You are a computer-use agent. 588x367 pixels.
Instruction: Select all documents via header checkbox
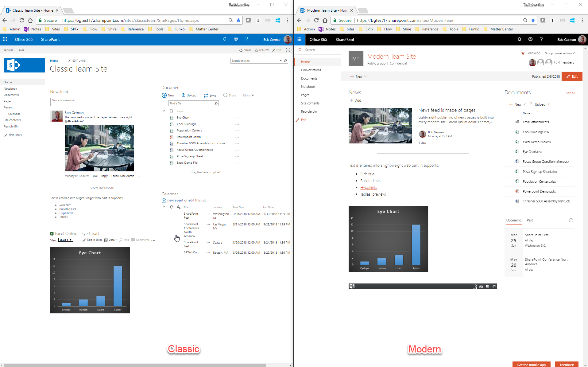[x=164, y=111]
